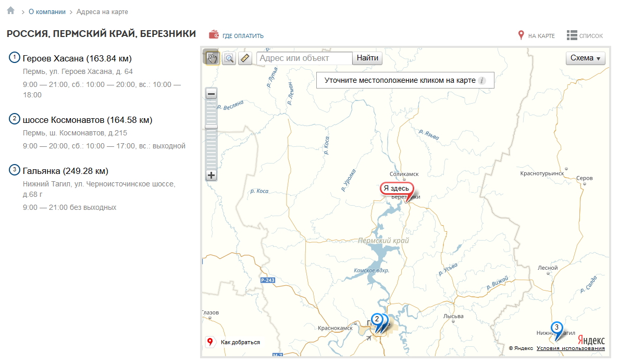Select the Героев Хасана store entry
Screen dimensions: 619x364
click(77, 58)
